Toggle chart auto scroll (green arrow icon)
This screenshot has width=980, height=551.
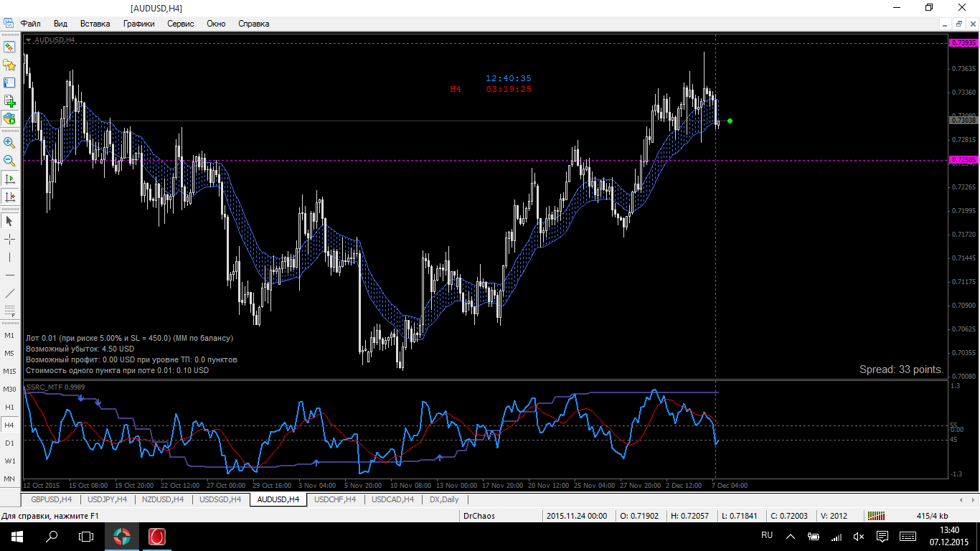pos(9,179)
